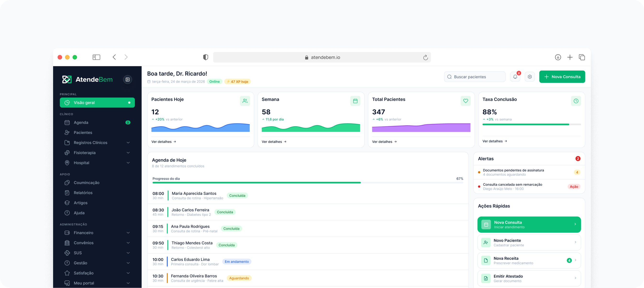
Task: Click the Taxa Conclusão 88% progress bar
Action: pos(532,124)
